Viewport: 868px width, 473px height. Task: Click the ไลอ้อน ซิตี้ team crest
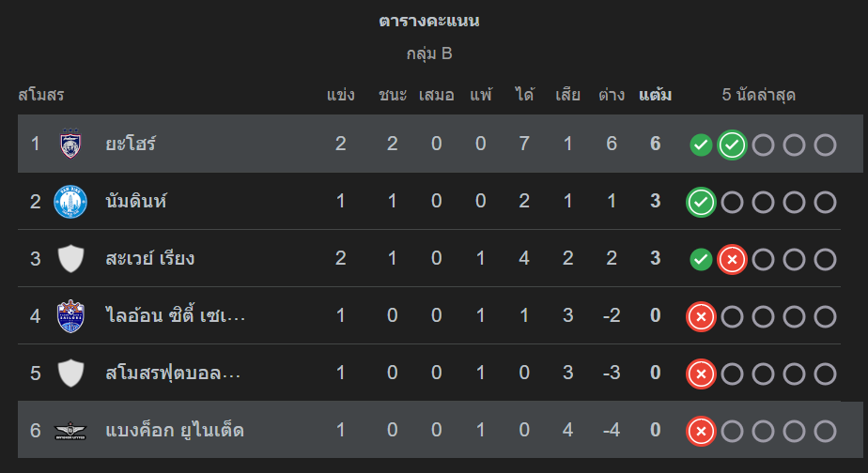[71, 316]
